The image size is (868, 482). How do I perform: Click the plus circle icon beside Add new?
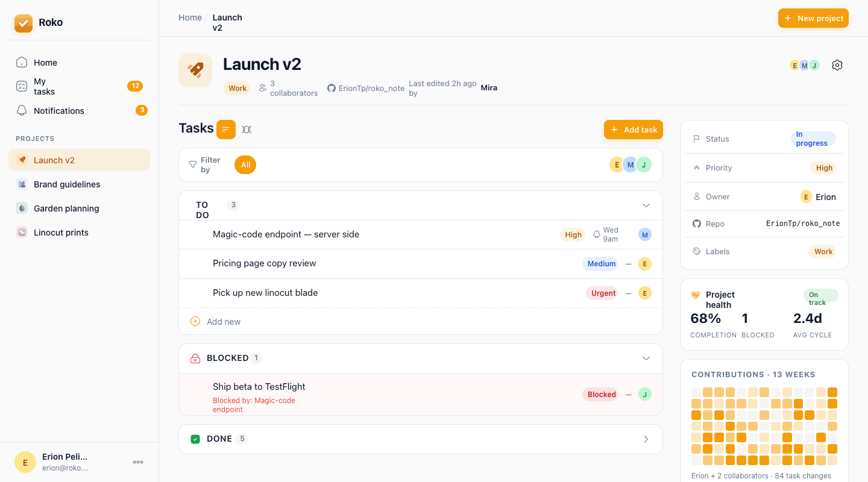(195, 321)
